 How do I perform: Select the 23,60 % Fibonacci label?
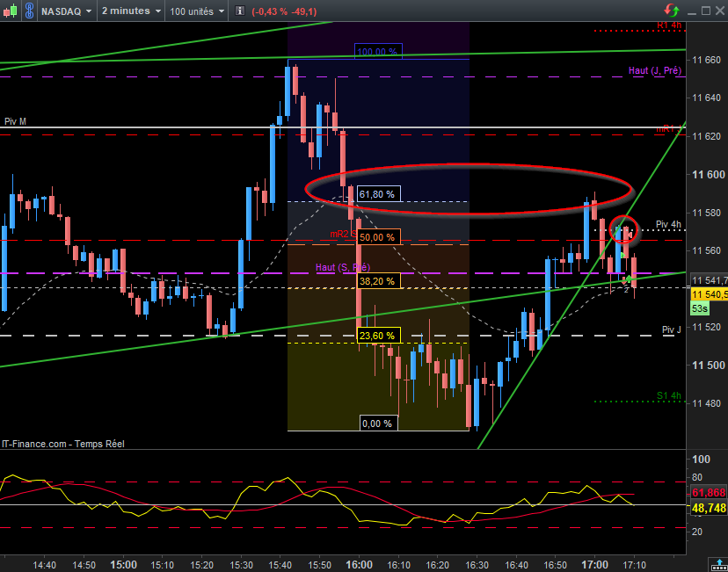378,336
